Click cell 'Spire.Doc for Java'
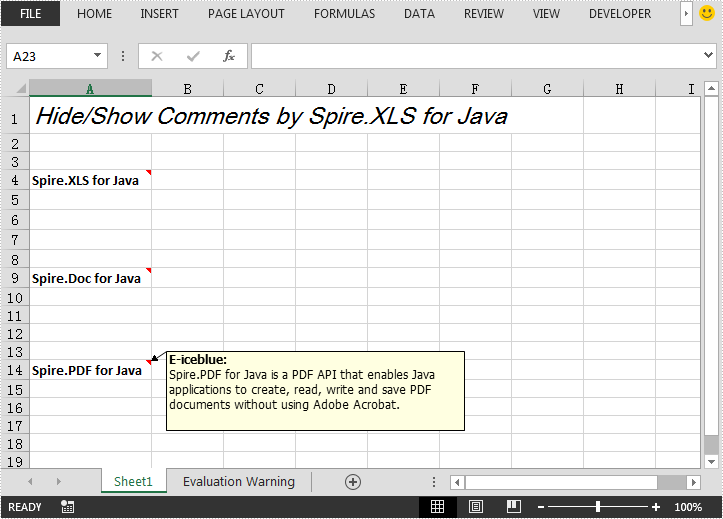 [90, 278]
